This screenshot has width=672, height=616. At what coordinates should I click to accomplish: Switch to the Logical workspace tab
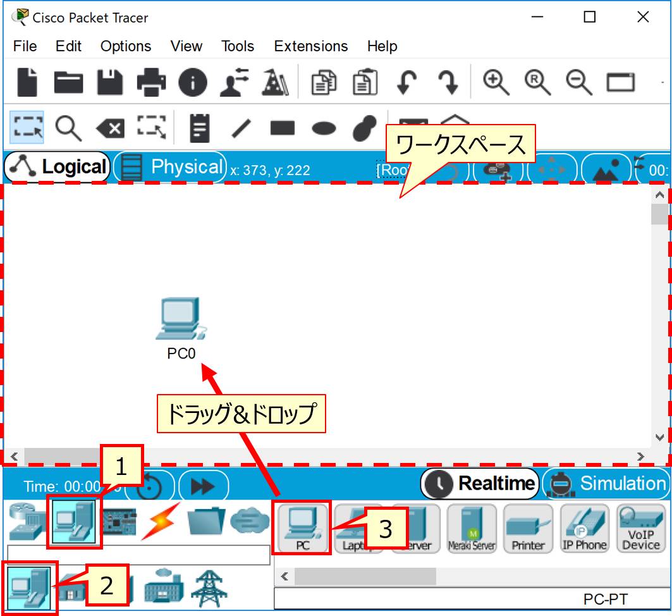point(58,167)
